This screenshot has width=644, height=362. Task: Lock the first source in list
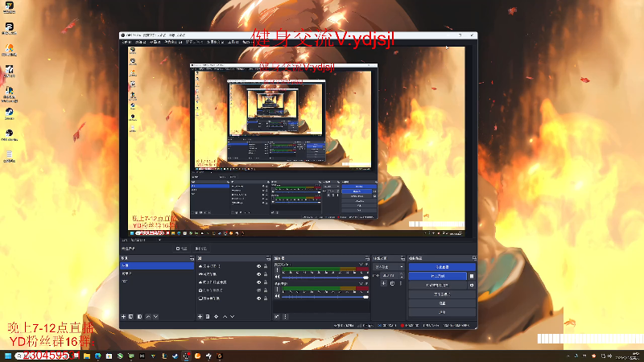[x=266, y=266]
